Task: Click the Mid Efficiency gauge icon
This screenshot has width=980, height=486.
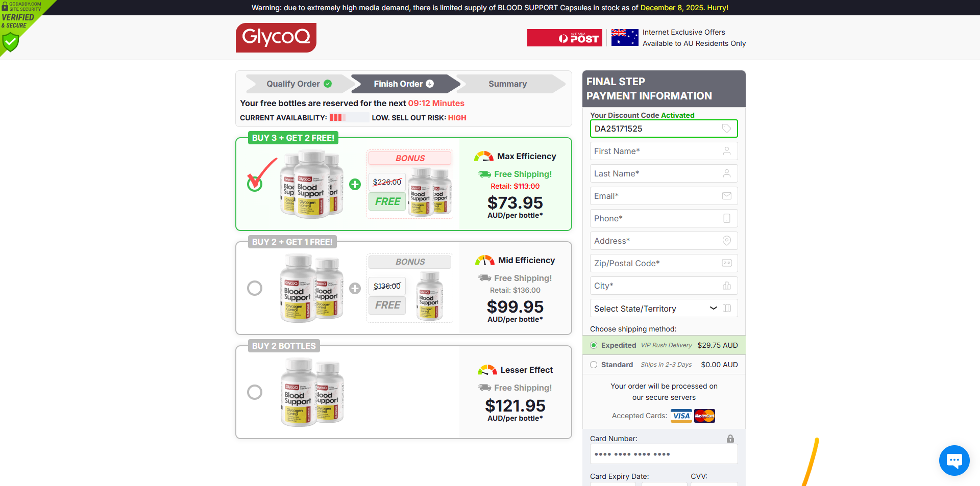Action: tap(485, 260)
